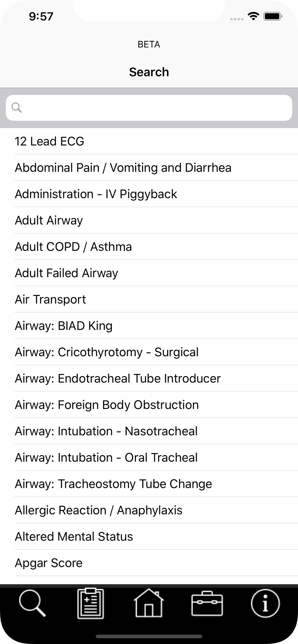This screenshot has width=298, height=644.
Task: Open Airway: BIAD King procedure
Action: 149,326
